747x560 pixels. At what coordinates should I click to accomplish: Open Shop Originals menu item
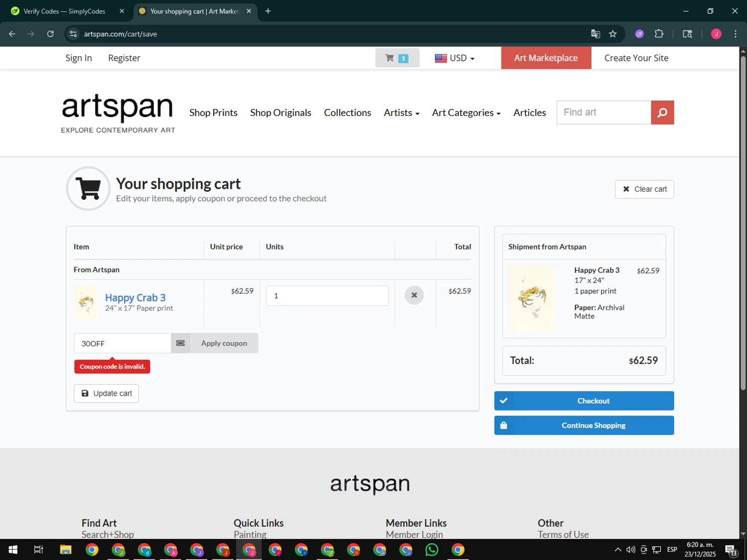pyautogui.click(x=280, y=112)
